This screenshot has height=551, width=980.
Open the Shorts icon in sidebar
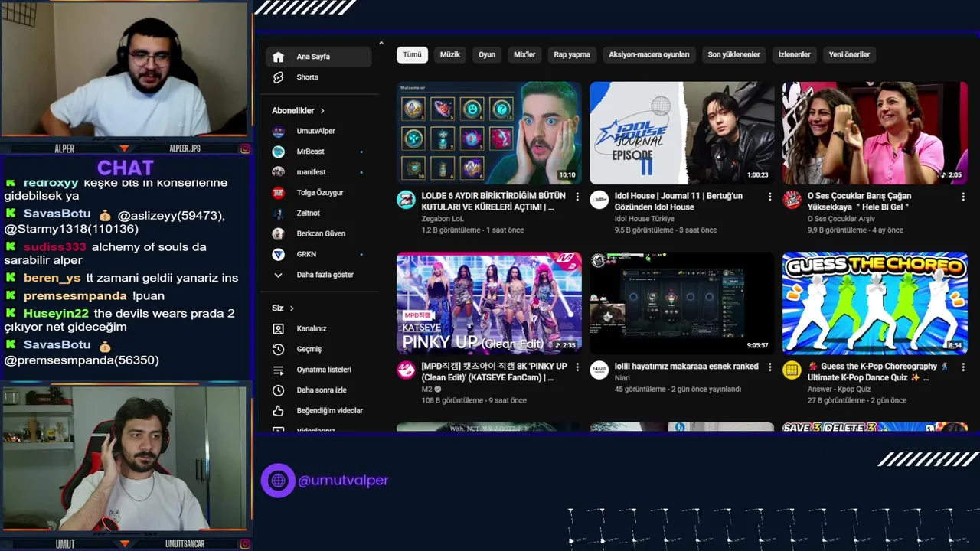click(x=279, y=77)
